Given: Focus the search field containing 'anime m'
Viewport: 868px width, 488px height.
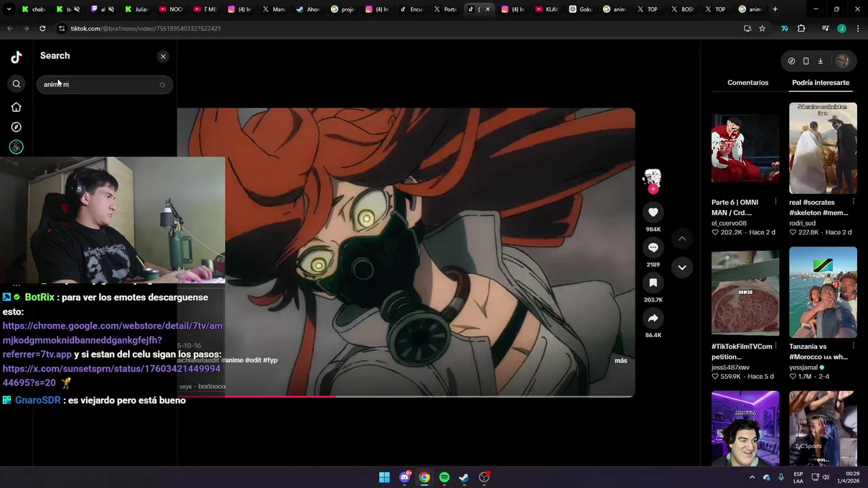Looking at the screenshot, I should pos(104,85).
